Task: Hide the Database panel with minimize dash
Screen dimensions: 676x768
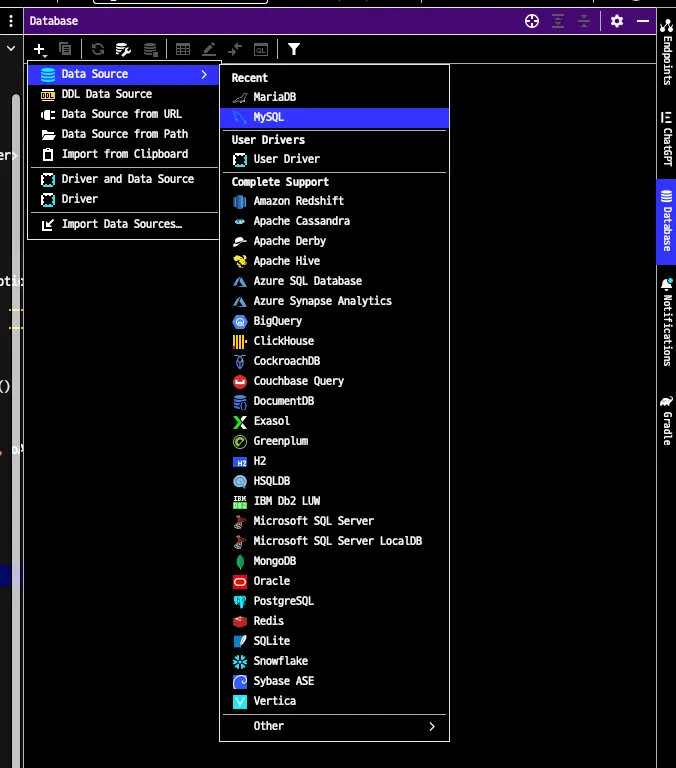Action: coord(643,21)
